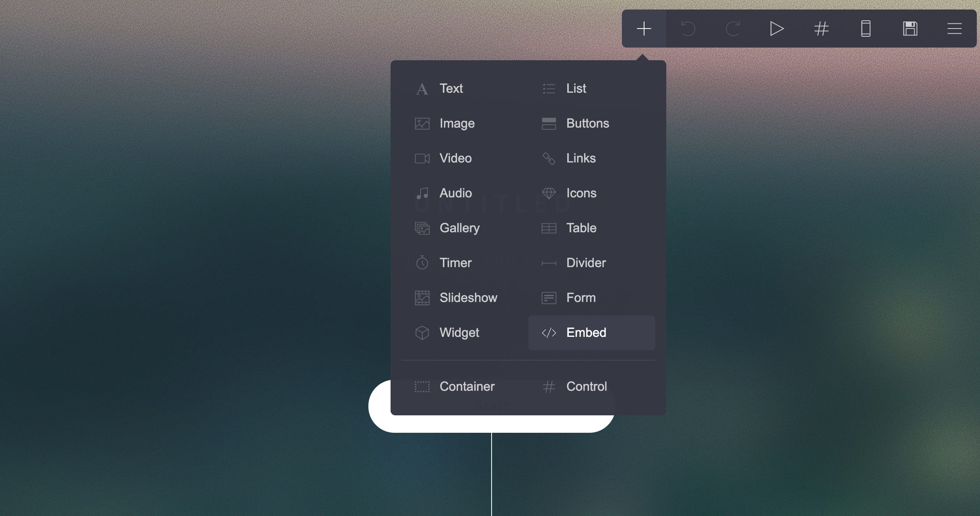Add a Buttons element
Screen dimensions: 980x516
(x=592, y=123)
